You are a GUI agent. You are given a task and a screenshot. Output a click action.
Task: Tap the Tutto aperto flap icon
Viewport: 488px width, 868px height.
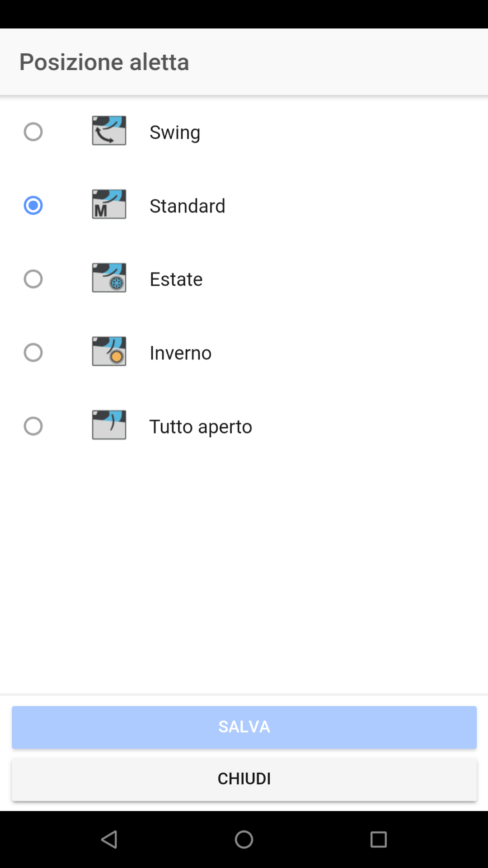[x=109, y=425]
